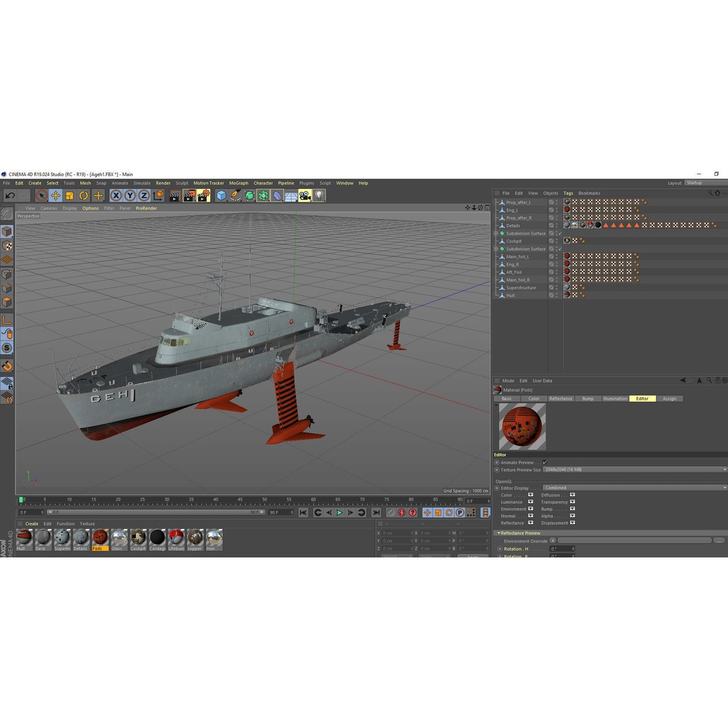Add a Cube primitive object
Viewport: 728px width, 728px height.
222,195
